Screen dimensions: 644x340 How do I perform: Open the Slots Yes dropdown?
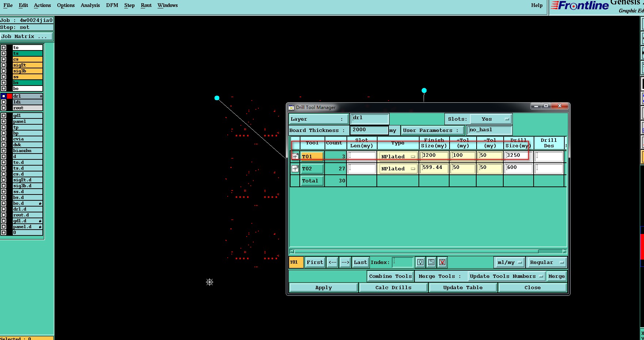click(x=491, y=119)
